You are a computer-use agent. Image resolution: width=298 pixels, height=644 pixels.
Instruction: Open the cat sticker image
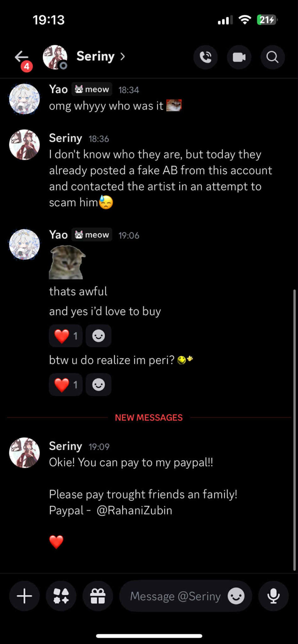pyautogui.click(x=67, y=262)
